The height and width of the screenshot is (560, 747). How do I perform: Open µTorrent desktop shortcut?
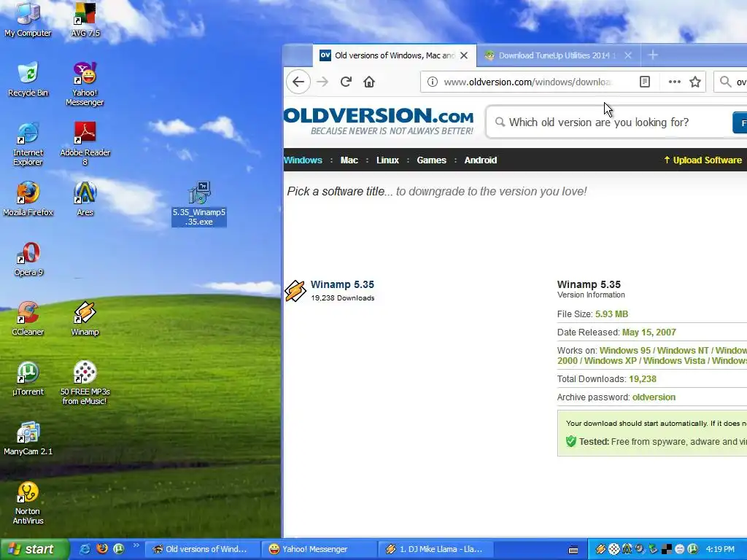point(28,378)
